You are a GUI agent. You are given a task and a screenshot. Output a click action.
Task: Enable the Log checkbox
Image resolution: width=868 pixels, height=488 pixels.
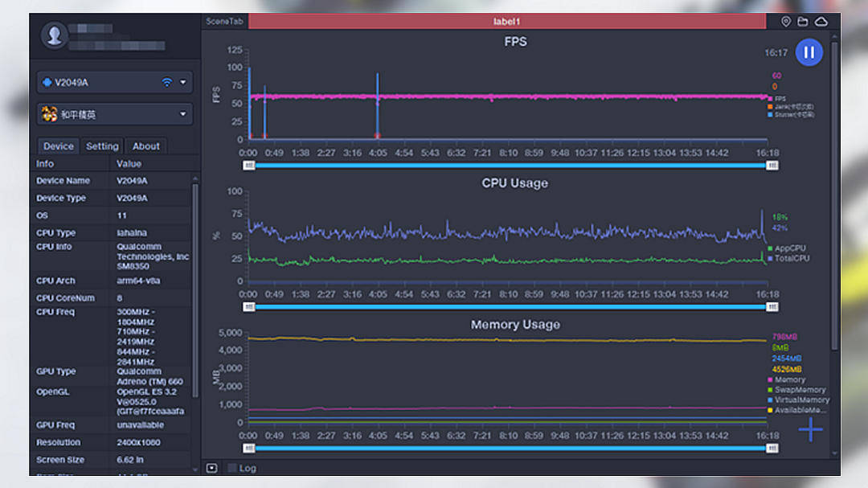click(232, 468)
